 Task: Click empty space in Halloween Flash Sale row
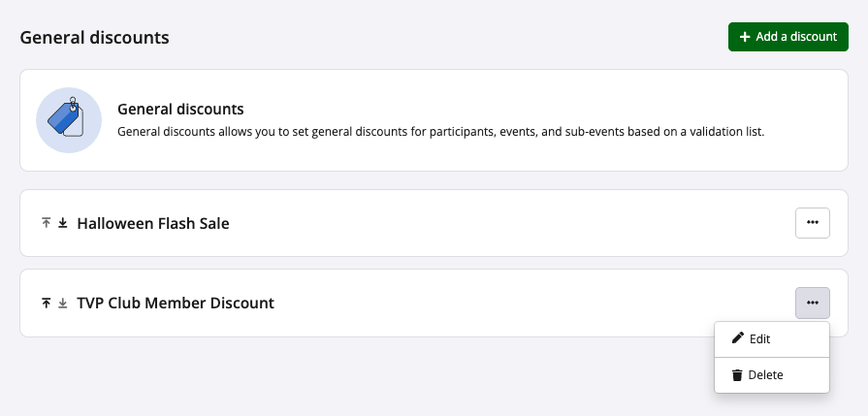504,223
